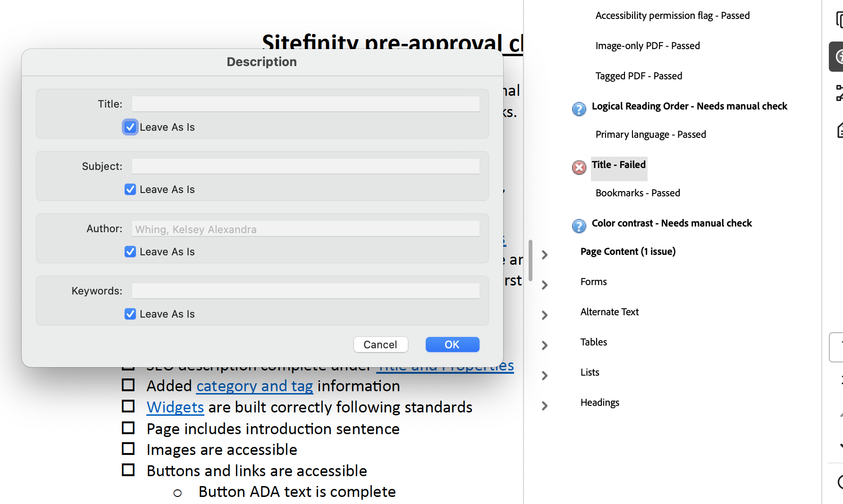Uncheck Leave As Is under Subject

[130, 189]
